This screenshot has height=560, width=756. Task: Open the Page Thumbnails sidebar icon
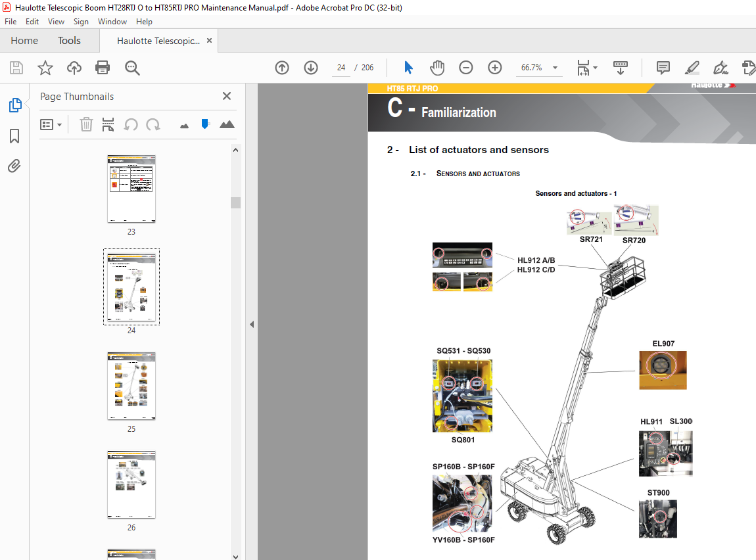15,105
